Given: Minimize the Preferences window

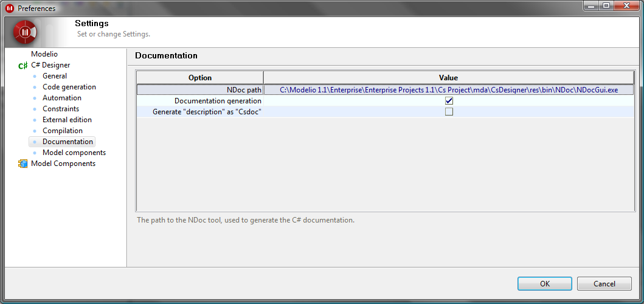Looking at the screenshot, I should [x=591, y=5].
